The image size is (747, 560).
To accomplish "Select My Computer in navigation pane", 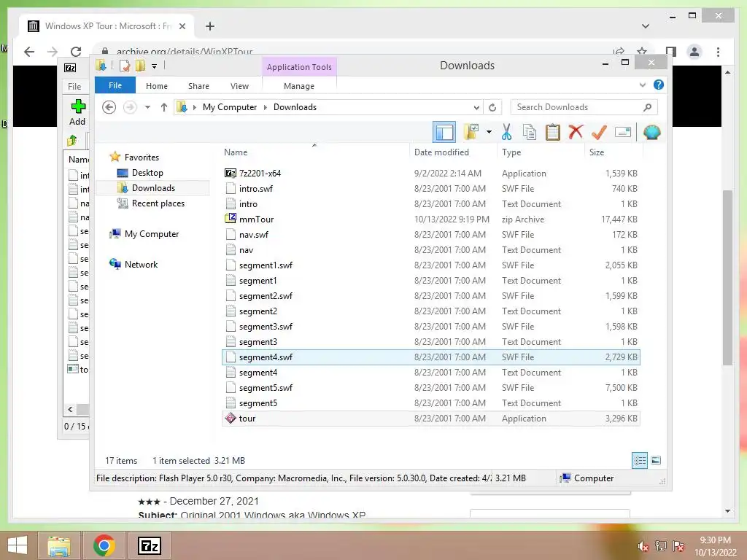I will tap(152, 234).
